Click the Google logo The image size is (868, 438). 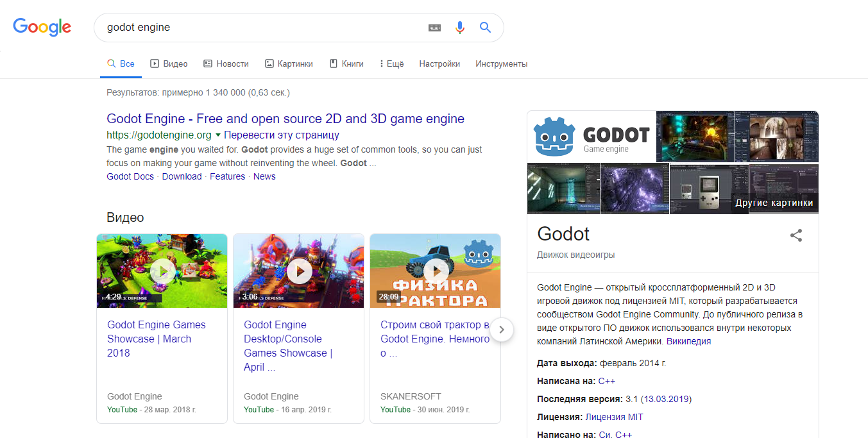click(x=42, y=27)
